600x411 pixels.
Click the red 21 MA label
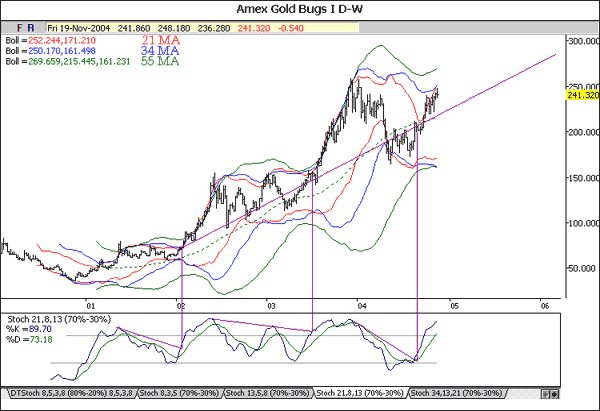click(161, 40)
